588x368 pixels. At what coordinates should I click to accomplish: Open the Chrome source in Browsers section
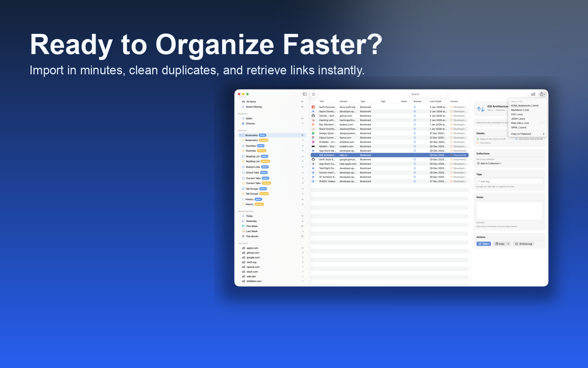251,123
